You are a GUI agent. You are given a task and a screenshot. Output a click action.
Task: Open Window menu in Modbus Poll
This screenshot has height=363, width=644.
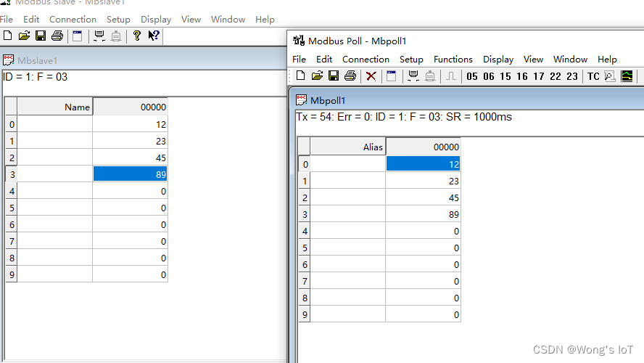point(570,60)
